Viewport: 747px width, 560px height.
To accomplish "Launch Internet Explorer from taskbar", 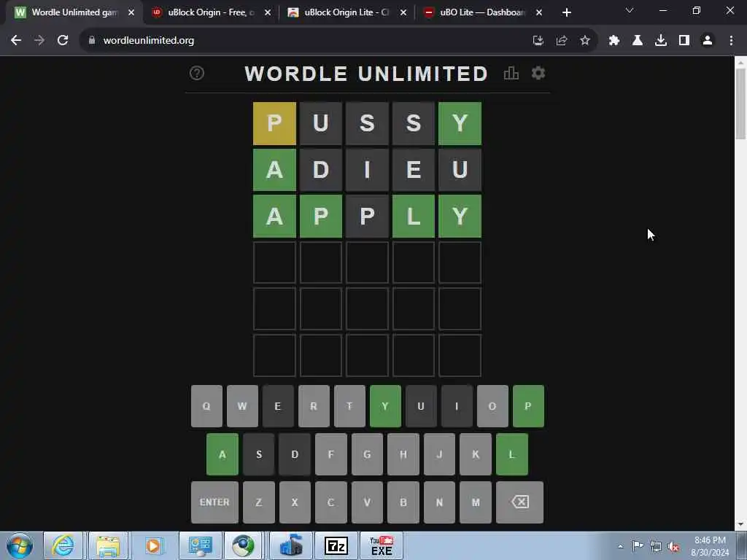I will 63,545.
